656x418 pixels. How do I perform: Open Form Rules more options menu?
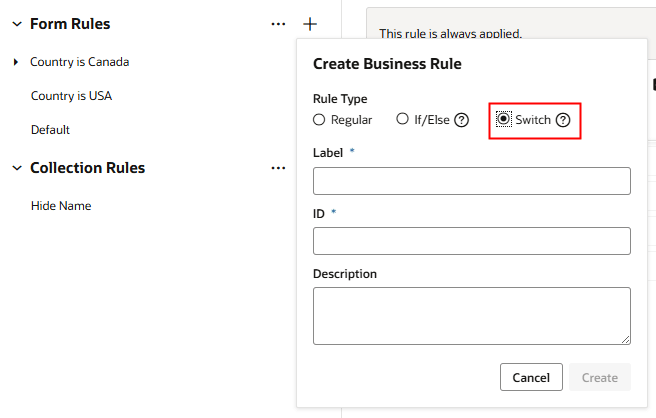[x=278, y=24]
